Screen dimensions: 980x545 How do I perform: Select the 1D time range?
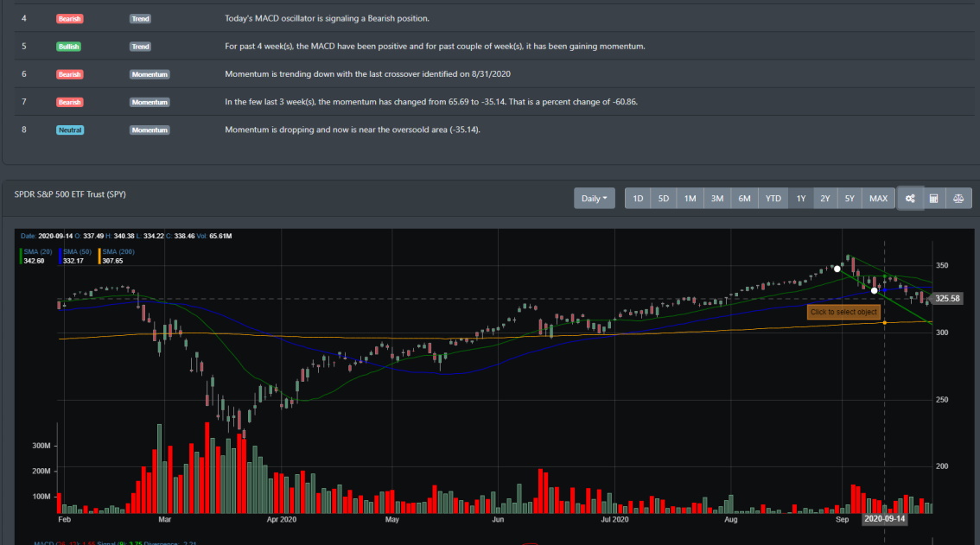[638, 199]
